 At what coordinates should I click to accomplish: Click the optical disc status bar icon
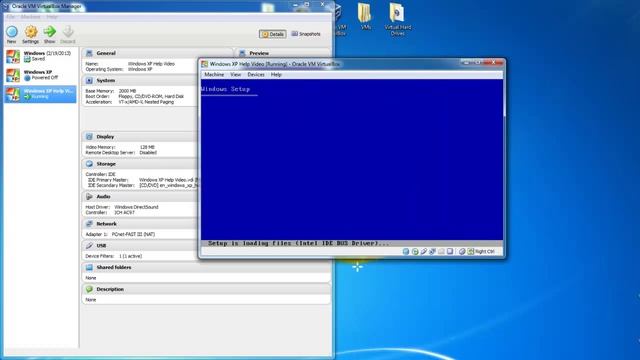pyautogui.click(x=415, y=251)
